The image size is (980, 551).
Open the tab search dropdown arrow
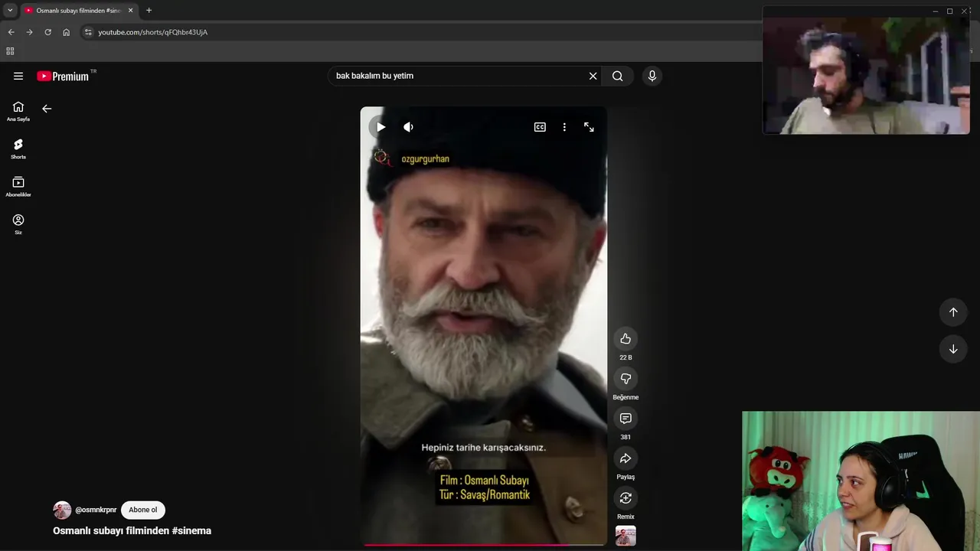point(10,11)
